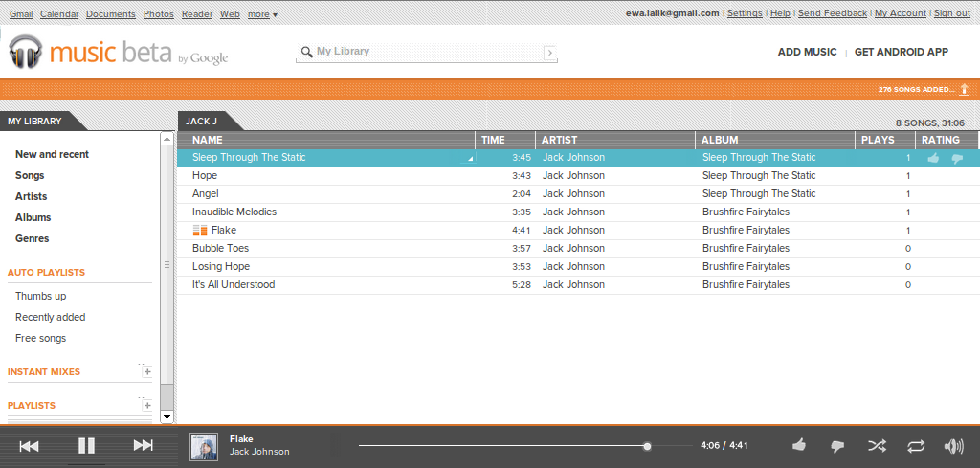Image resolution: width=980 pixels, height=468 pixels.
Task: Open the Web link
Action: 230,13
